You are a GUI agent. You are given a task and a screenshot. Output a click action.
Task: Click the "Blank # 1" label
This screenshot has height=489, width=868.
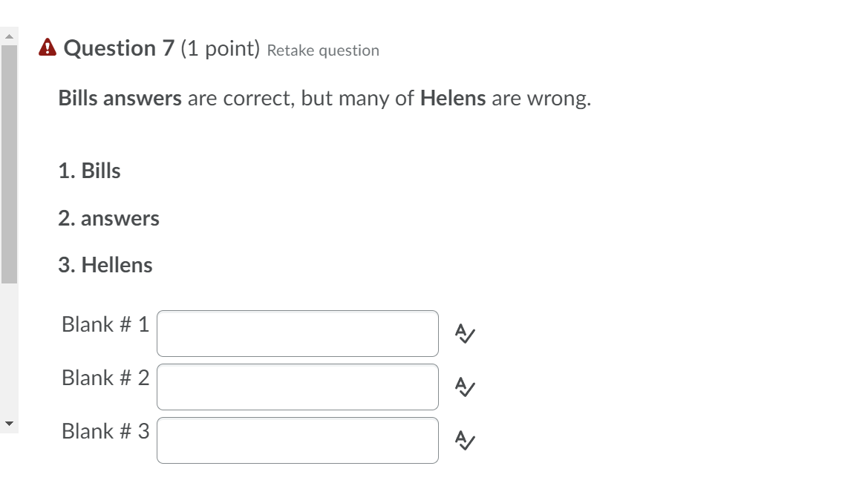click(x=105, y=324)
